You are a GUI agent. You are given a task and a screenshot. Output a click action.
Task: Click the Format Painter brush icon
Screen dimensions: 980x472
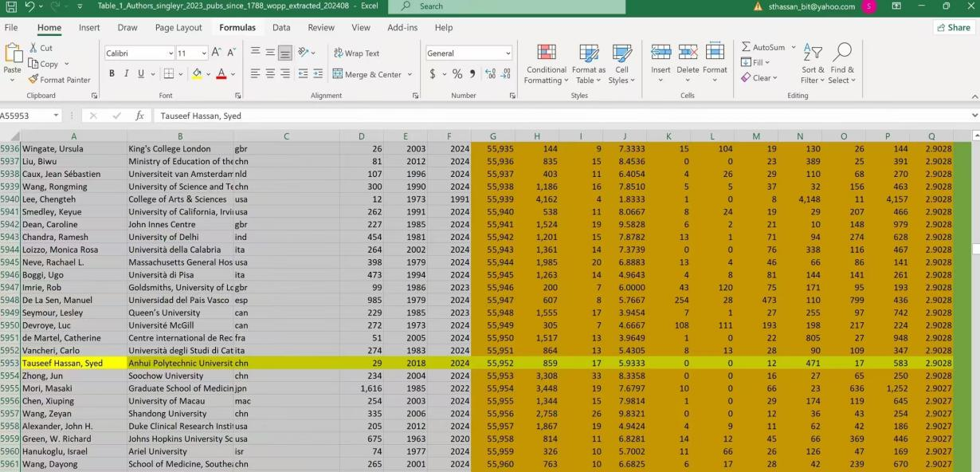point(33,80)
